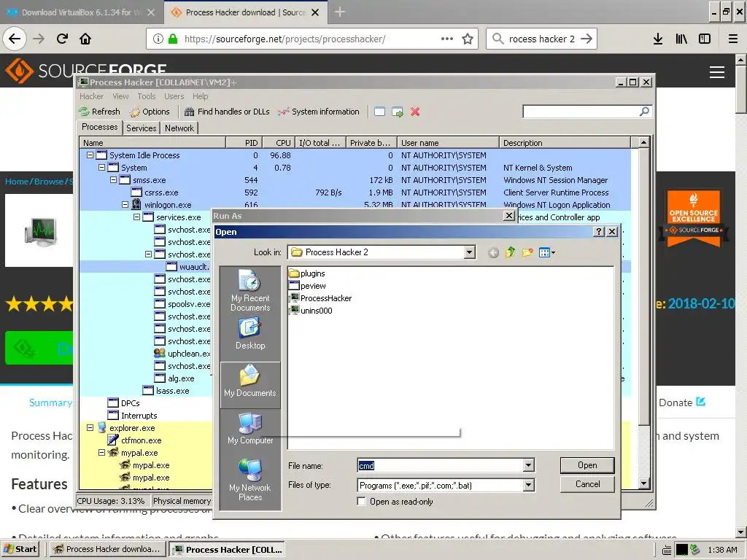Open Find handles or DLLs
The height and width of the screenshot is (560, 747).
tap(227, 112)
